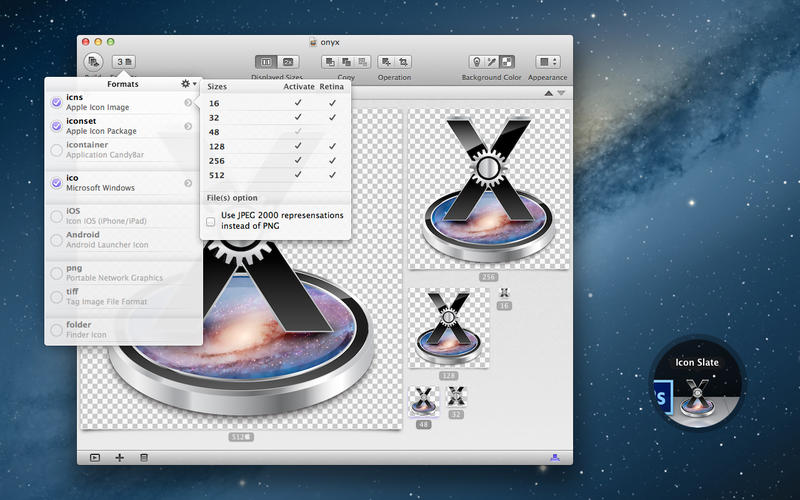
Task: Click the crop operation icon
Action: [x=403, y=62]
